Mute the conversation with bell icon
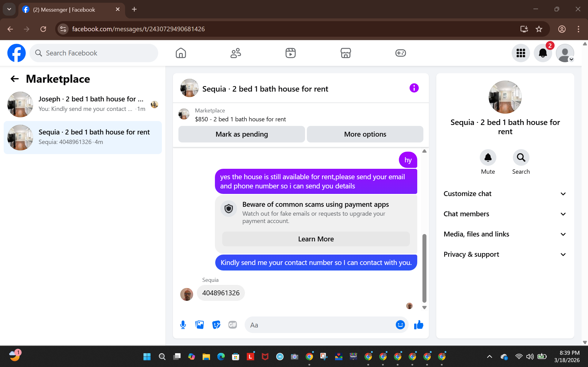The height and width of the screenshot is (367, 588). [488, 157]
